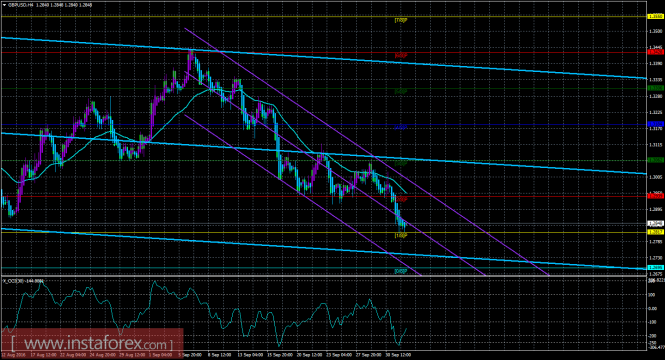The height and width of the screenshot is (360, 665).
Task: Select the upper red price tag on the price scale
Action: pos(656,52)
